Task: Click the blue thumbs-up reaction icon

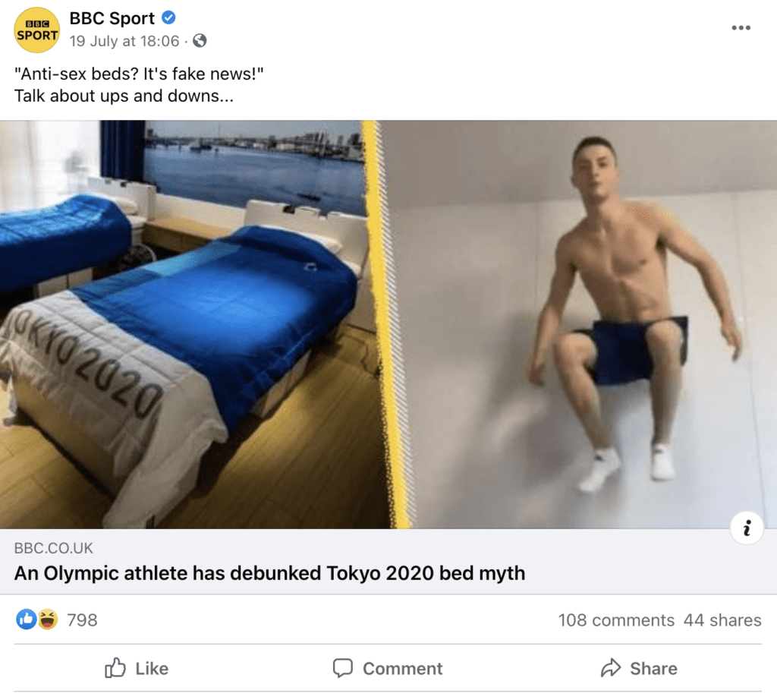Action: click(x=26, y=620)
